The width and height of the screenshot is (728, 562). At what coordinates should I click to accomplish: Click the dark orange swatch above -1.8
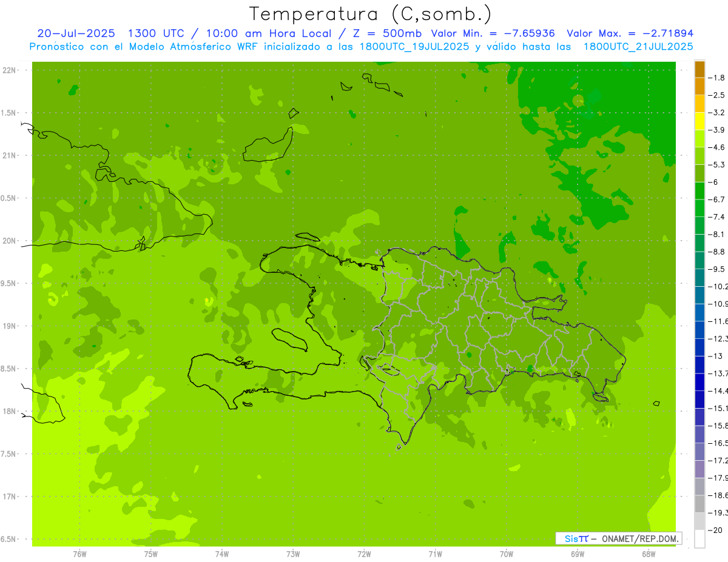click(x=699, y=69)
